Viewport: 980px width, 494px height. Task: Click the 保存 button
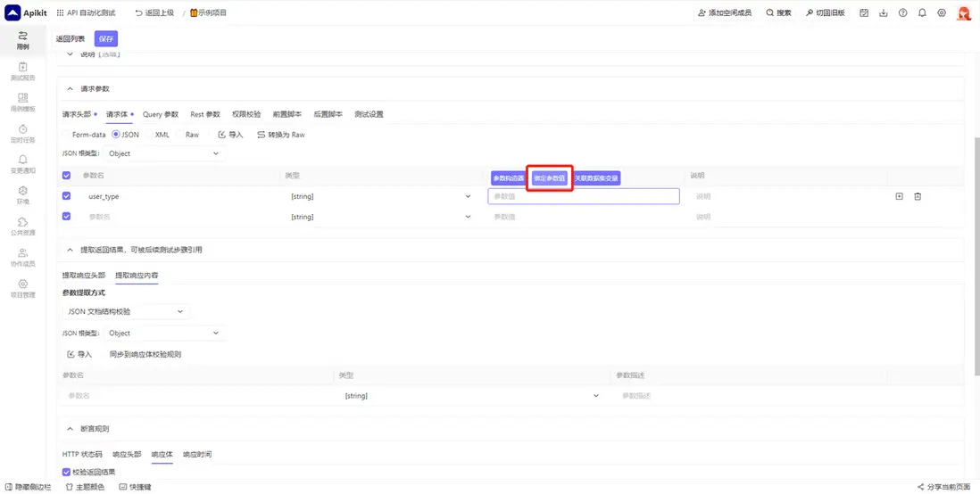[105, 38]
